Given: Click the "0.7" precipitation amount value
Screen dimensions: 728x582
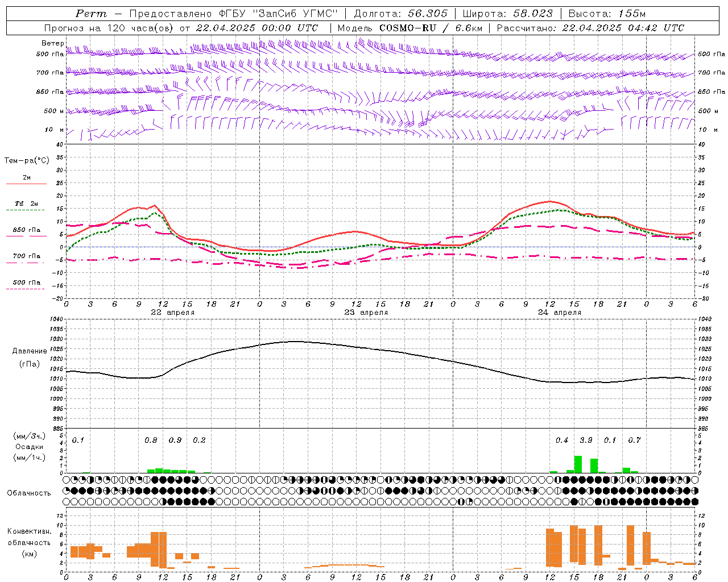Looking at the screenshot, I should (634, 440).
